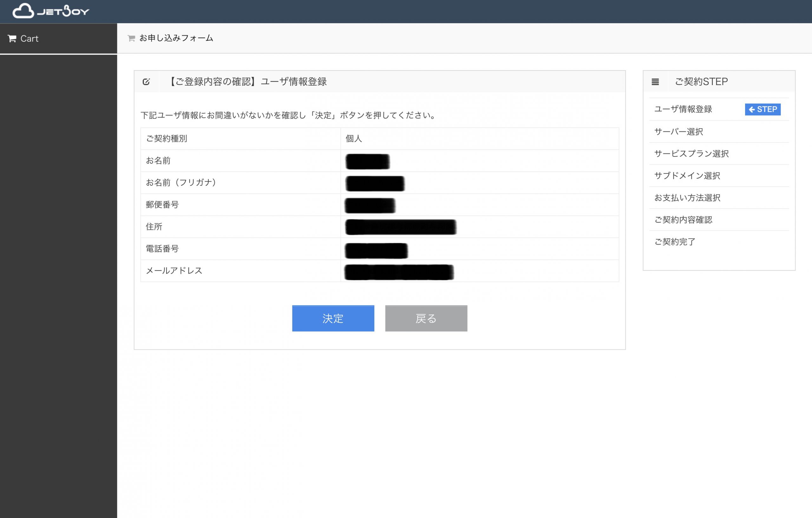This screenshot has height=518, width=812.
Task: Click the instruction text about 決定 button
Action: [288, 116]
